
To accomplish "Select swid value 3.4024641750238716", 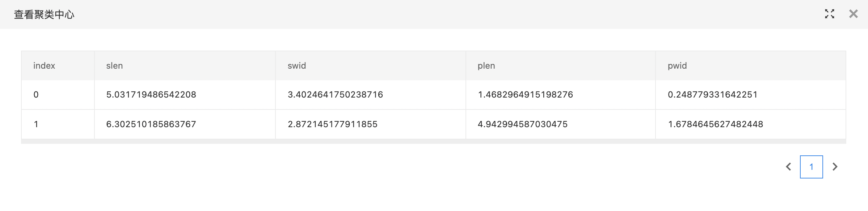I will coord(335,95).
